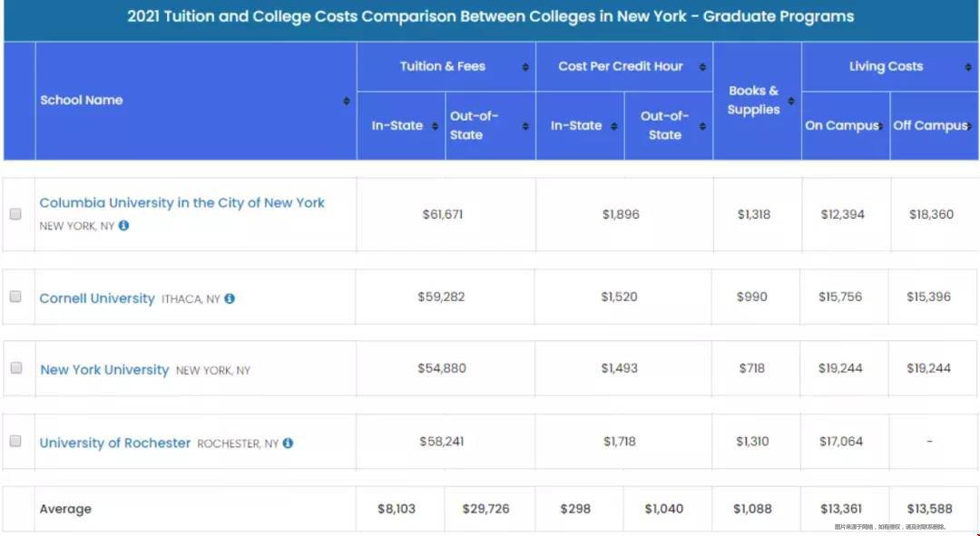
Task: Select the On Campus column header
Action: click(x=845, y=125)
